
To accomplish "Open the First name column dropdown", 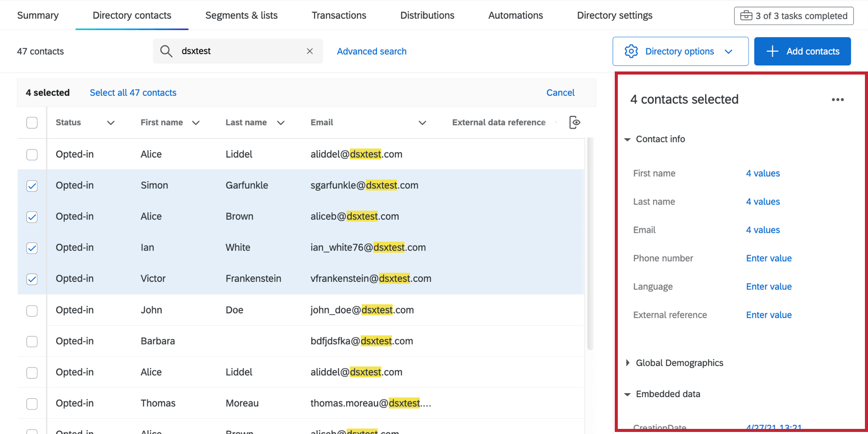I will pos(196,123).
